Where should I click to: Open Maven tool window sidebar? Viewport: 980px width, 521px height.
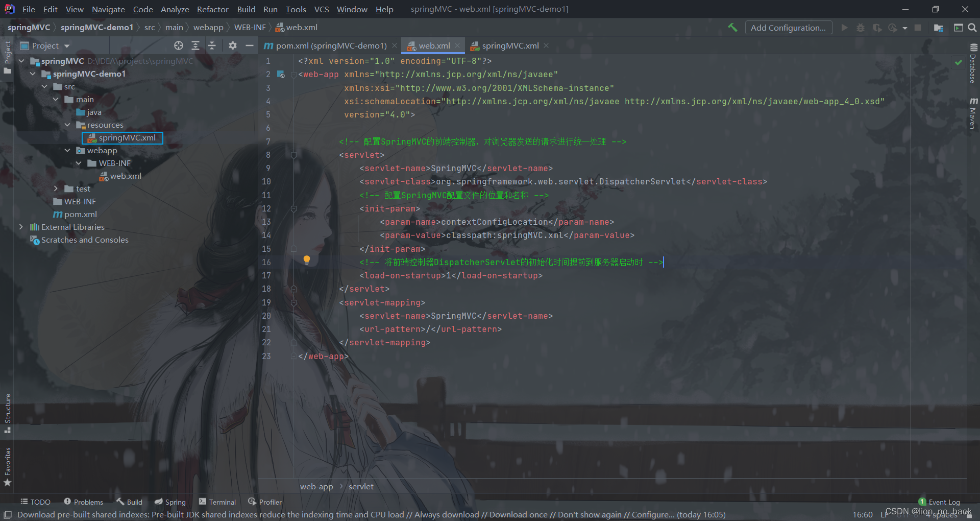coord(973,113)
